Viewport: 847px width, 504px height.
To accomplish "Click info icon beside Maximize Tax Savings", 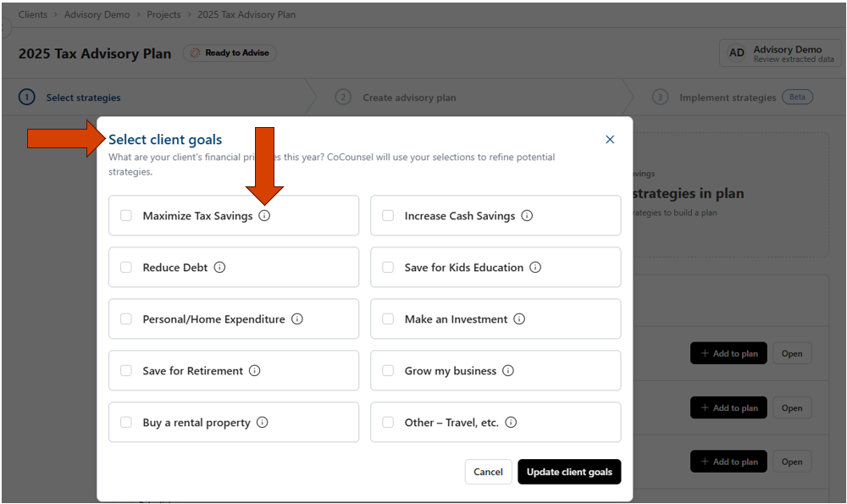I will click(264, 216).
